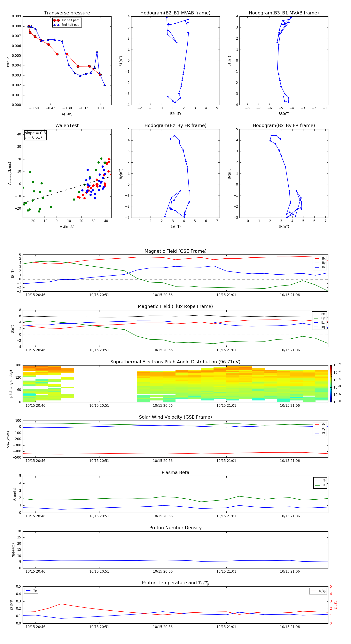Click the Plasma Beta plot title

[x=175, y=472]
